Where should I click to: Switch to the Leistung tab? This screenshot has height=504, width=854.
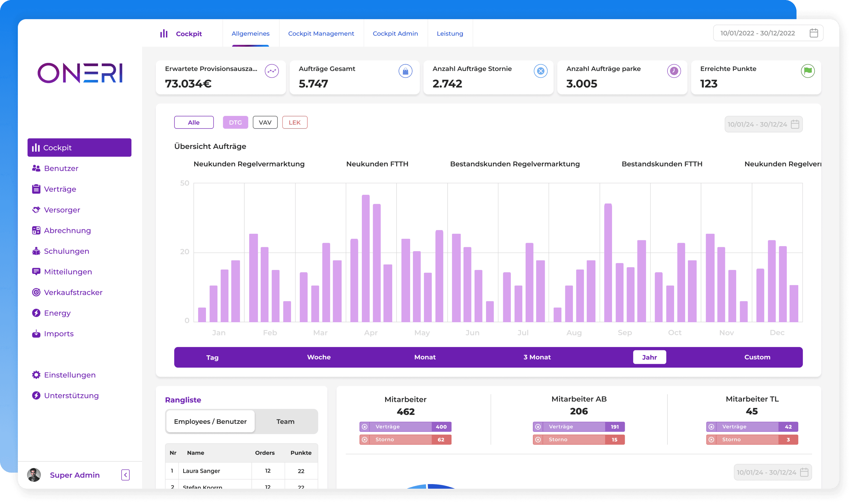pos(449,34)
